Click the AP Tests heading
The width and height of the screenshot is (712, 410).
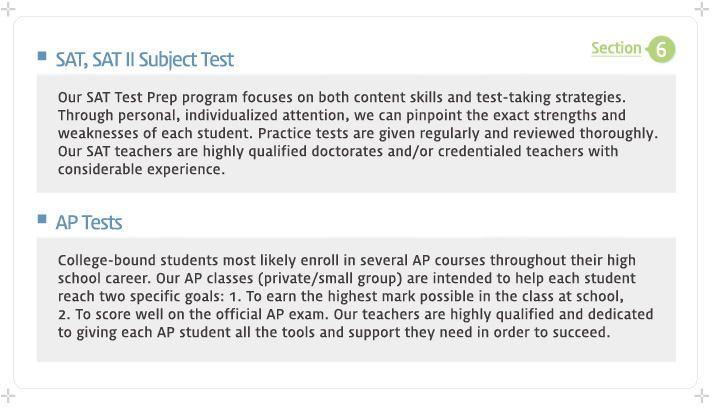click(x=89, y=222)
